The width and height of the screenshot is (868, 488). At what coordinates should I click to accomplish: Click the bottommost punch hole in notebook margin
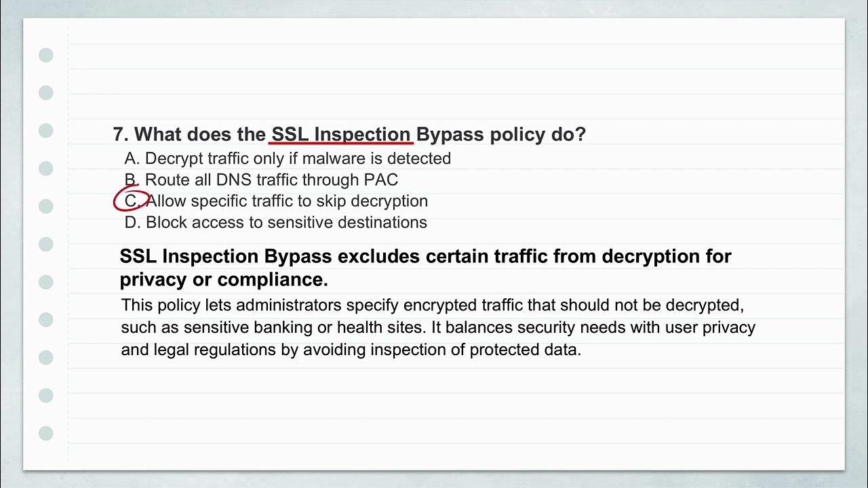[x=46, y=433]
